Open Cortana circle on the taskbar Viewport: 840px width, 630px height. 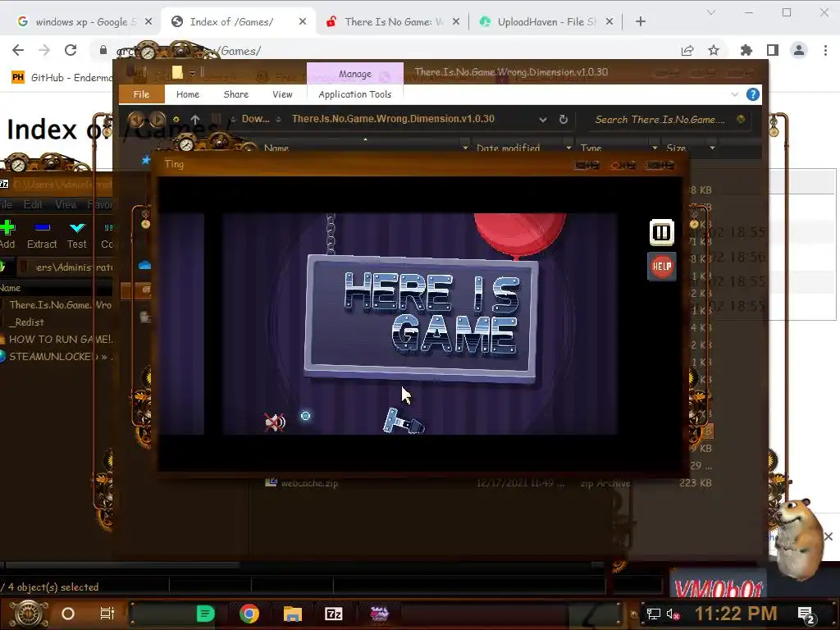click(68, 614)
